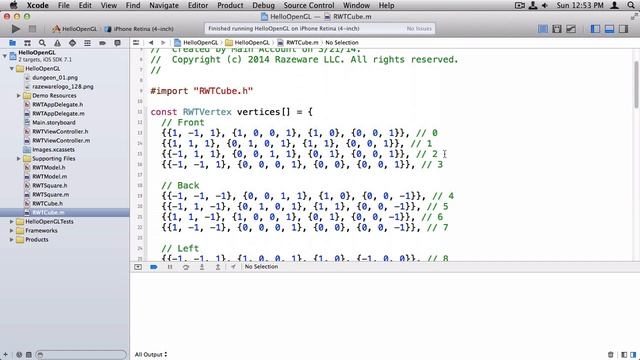Select the Standard editor
Screen dimensions: 640x360
pyautogui.click(x=543, y=29)
